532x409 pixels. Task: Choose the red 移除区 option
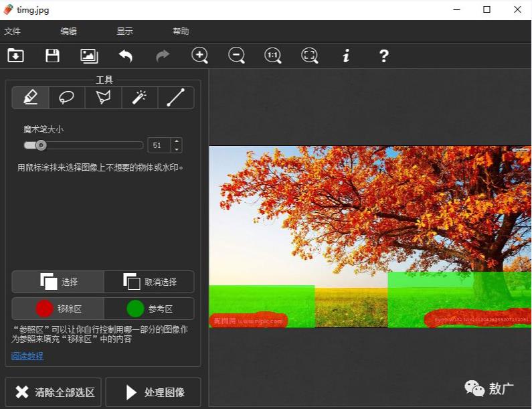(58, 309)
